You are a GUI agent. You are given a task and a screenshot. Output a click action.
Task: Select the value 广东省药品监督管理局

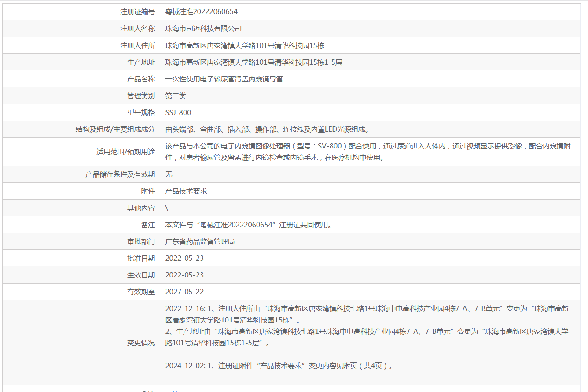tap(200, 241)
